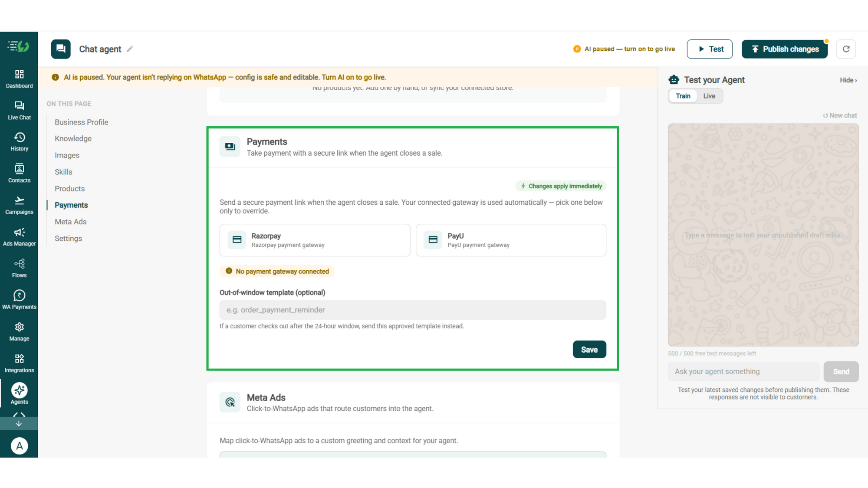Click the sidebar scroll-down arrow
Screen dimensions: 868x488
tap(19, 423)
